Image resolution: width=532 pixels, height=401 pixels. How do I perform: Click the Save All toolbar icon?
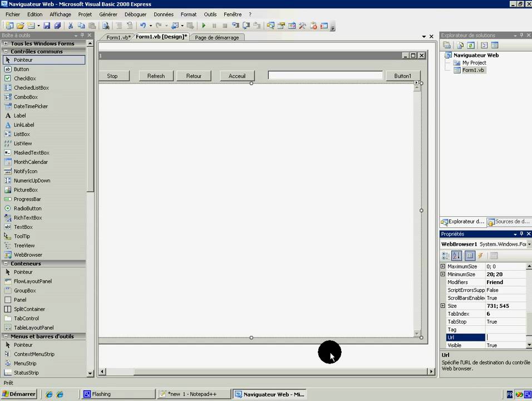57,26
